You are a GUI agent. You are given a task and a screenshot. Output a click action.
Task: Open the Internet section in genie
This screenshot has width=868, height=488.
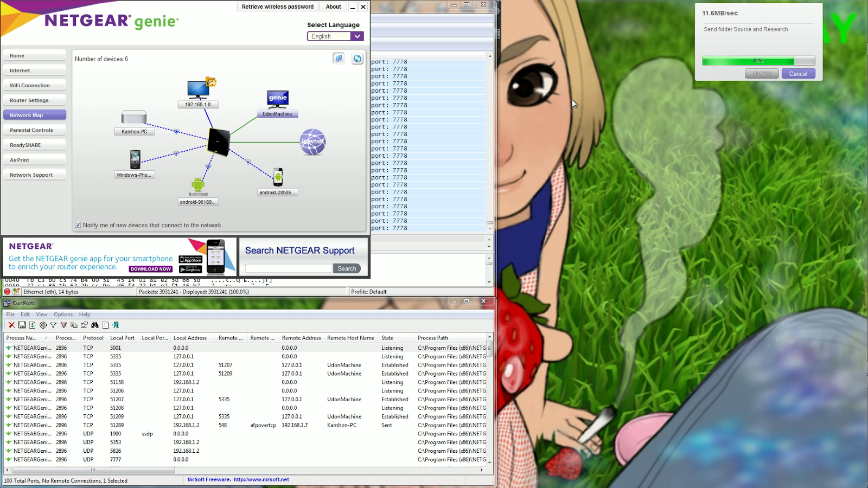[35, 70]
